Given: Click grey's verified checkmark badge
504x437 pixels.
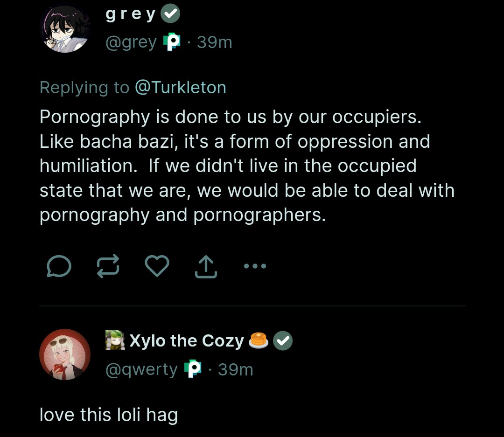Looking at the screenshot, I should point(170,14).
